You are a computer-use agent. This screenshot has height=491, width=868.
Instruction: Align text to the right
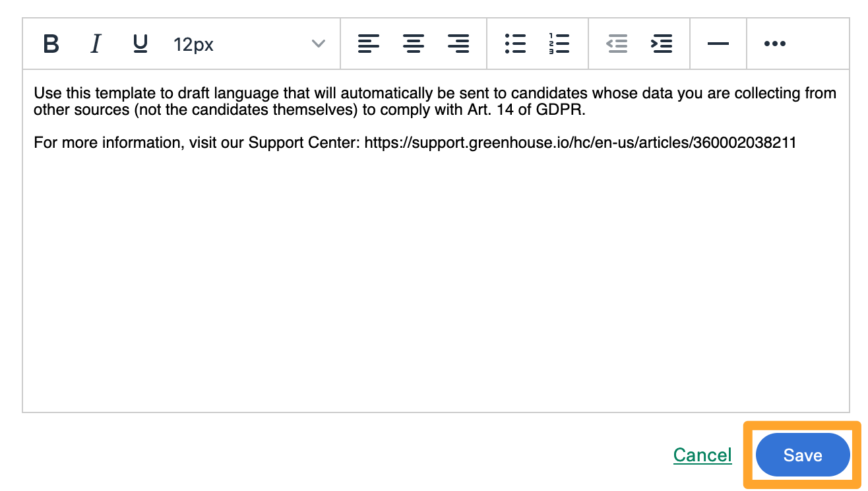pos(458,44)
